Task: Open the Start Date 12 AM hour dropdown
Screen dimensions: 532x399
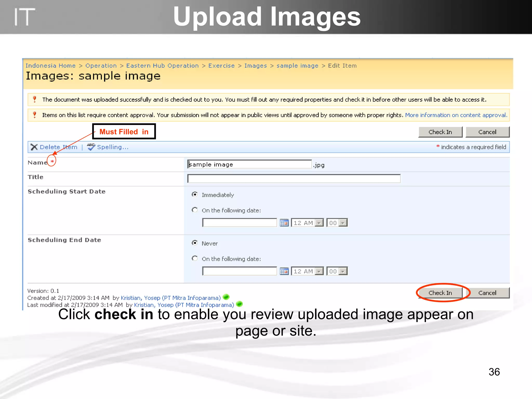Action: click(x=307, y=223)
